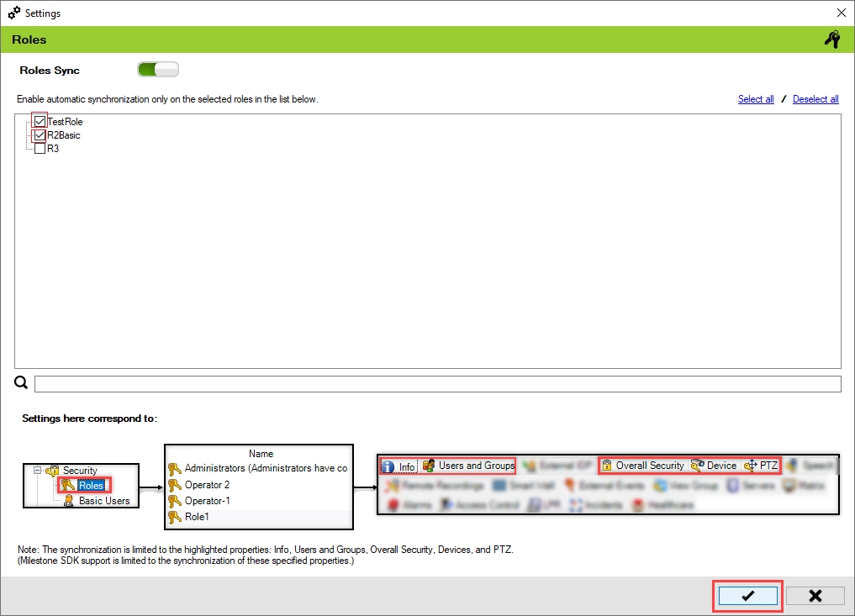Click the Operator 2 key icon

click(175, 485)
